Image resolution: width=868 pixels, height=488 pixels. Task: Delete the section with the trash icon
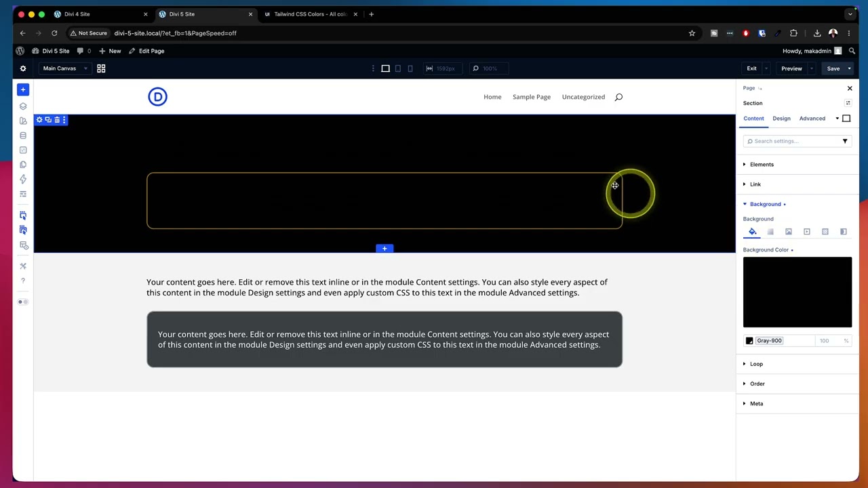[57, 120]
